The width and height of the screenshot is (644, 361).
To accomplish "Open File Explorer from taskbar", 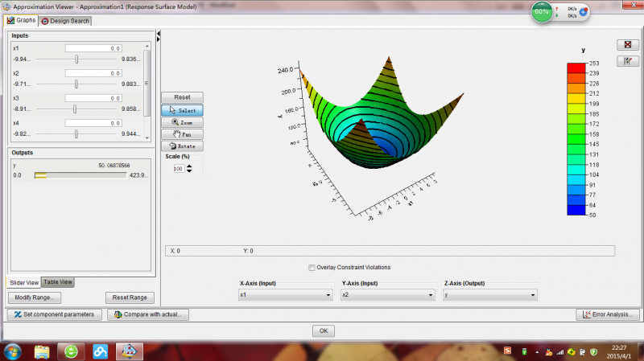I will pos(42,352).
